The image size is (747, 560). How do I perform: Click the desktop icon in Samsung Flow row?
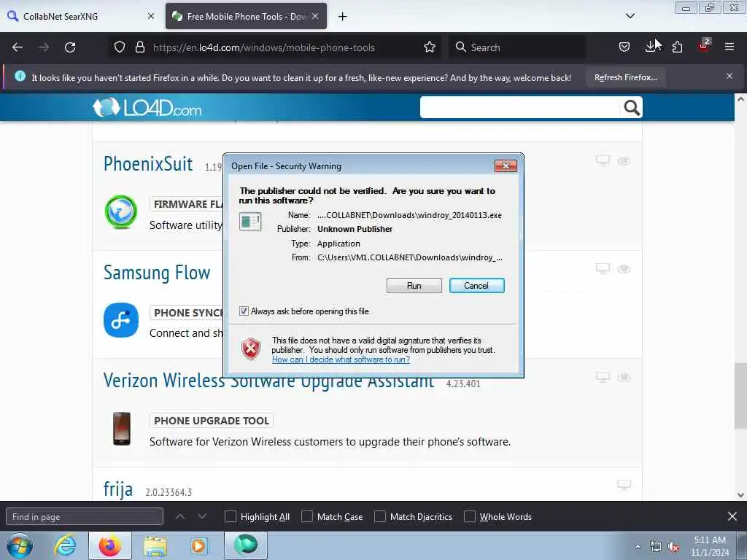pos(603,268)
